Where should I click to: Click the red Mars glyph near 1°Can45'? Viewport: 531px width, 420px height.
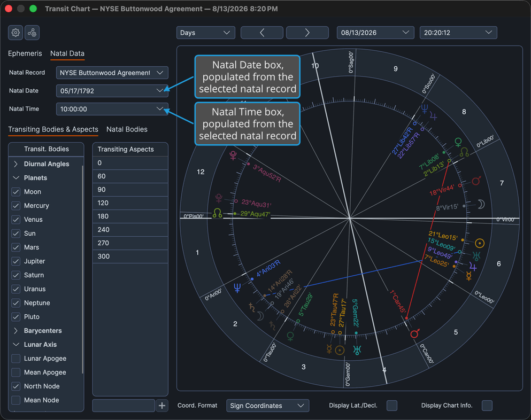pyautogui.click(x=415, y=333)
